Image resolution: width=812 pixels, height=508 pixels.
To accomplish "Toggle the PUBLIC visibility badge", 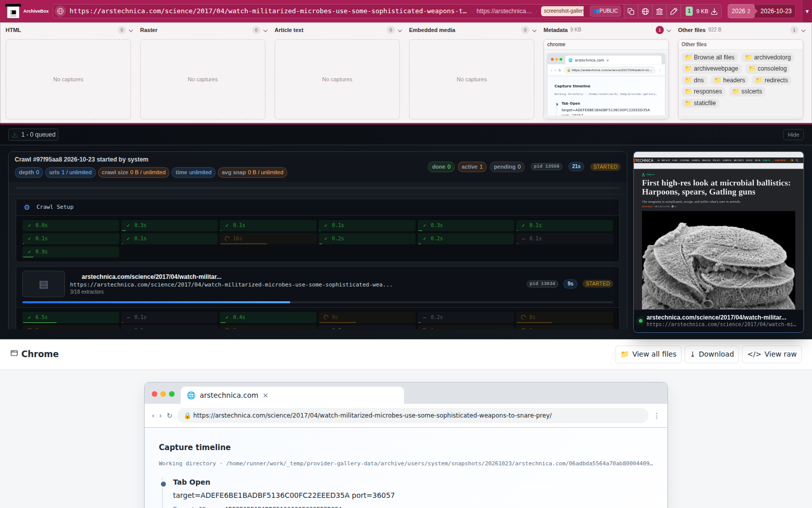I will point(605,11).
